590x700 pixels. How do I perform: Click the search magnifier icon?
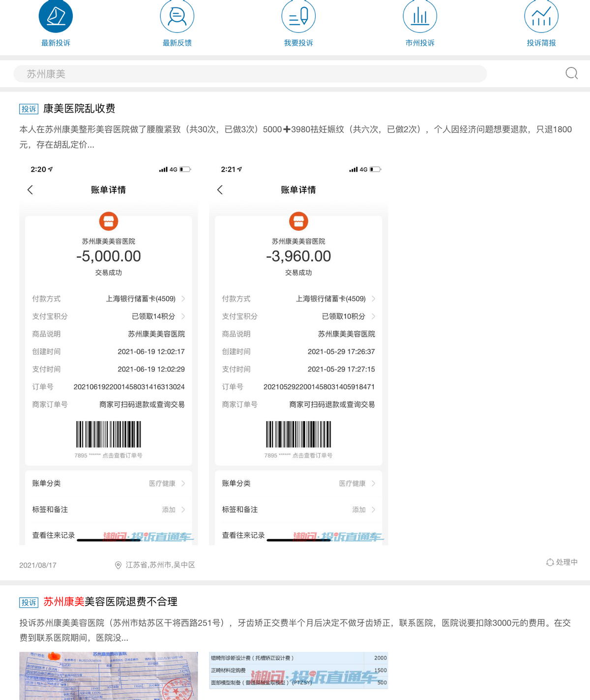coord(571,73)
